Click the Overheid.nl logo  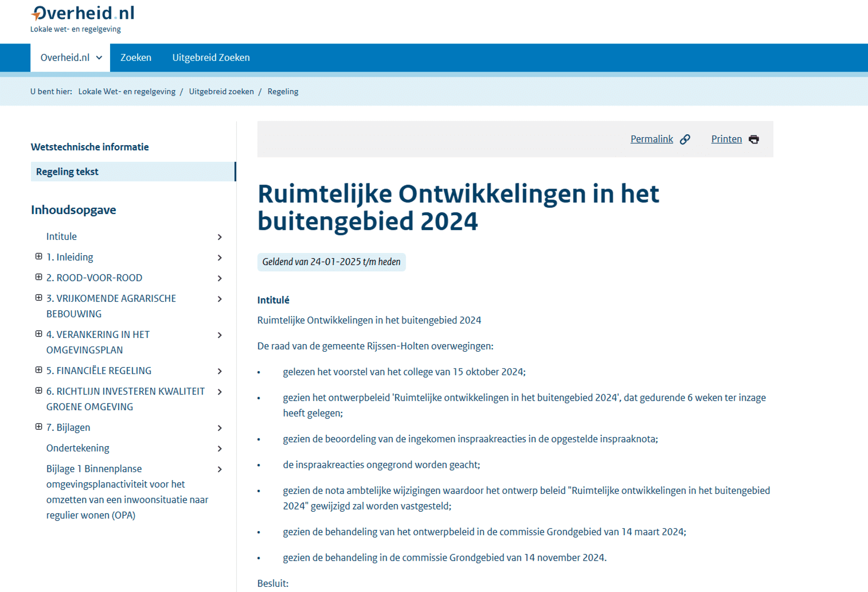click(83, 14)
